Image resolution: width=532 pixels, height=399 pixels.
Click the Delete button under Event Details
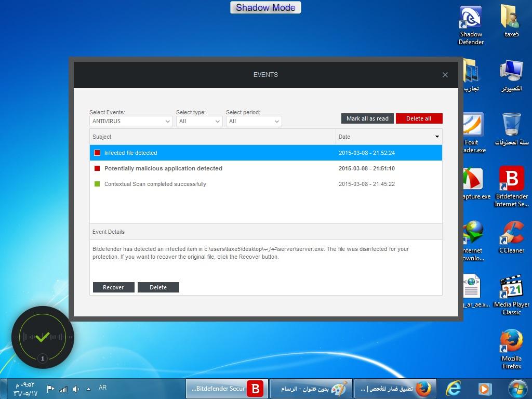(158, 287)
